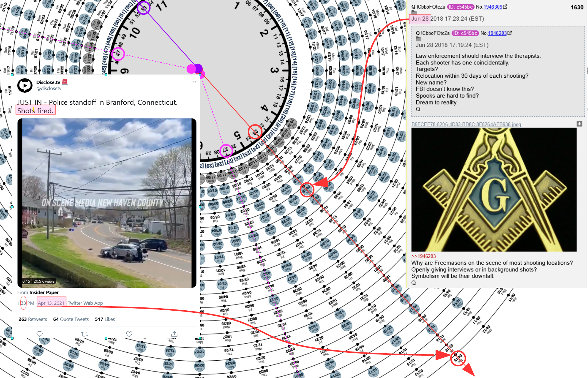Image resolution: width=588 pixels, height=378 pixels.
Task: Click the 'Spooks are hard to find?' line
Action: pyautogui.click(x=447, y=96)
